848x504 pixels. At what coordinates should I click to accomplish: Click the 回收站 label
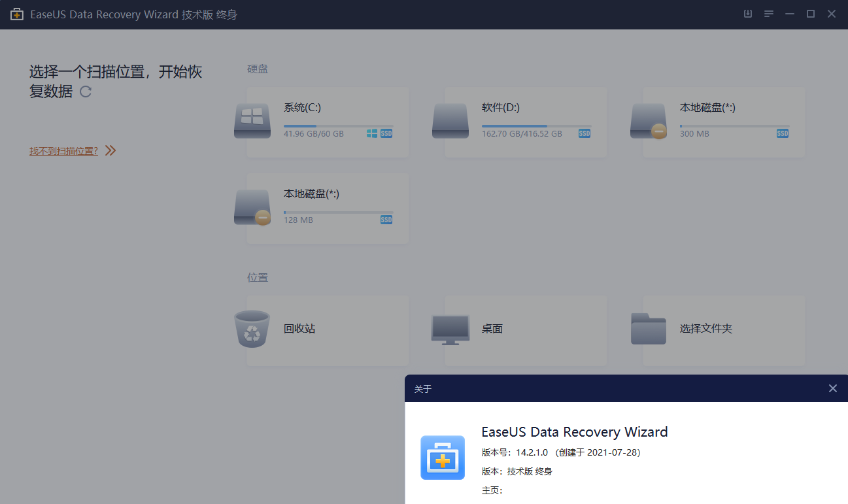tap(299, 329)
